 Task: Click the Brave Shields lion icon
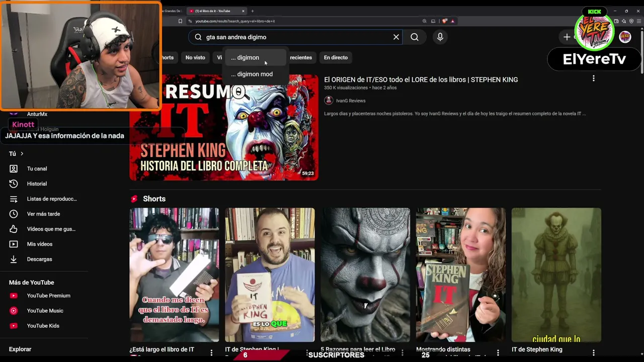[x=444, y=21]
